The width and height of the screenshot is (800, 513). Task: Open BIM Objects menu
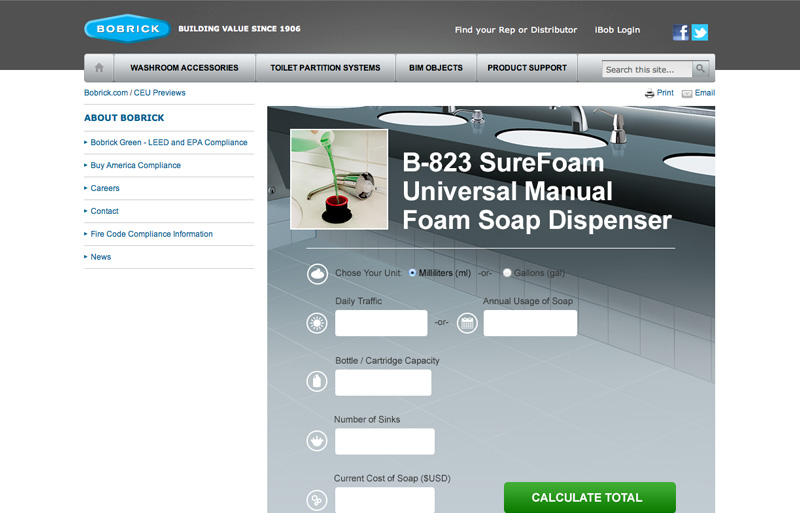pos(436,68)
